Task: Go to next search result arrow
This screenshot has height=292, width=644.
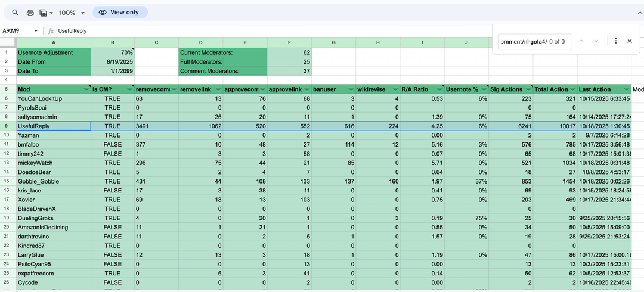Action: [x=597, y=41]
